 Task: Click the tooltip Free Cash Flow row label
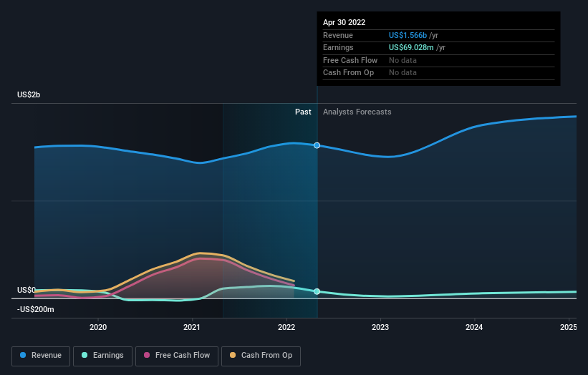point(350,60)
